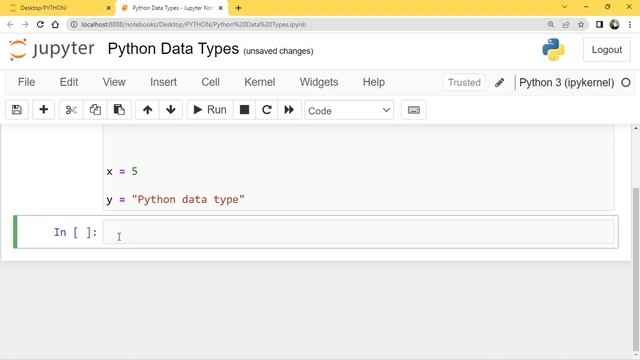Share this page icon
The height and width of the screenshot is (360, 640).
click(x=566, y=24)
